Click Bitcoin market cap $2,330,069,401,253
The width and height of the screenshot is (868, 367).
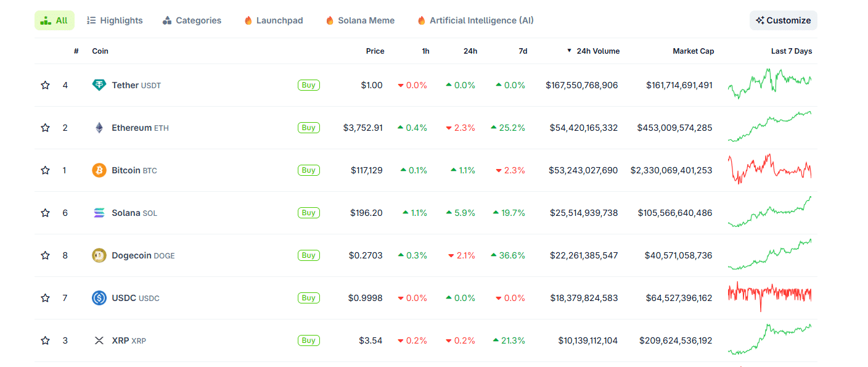pos(671,170)
